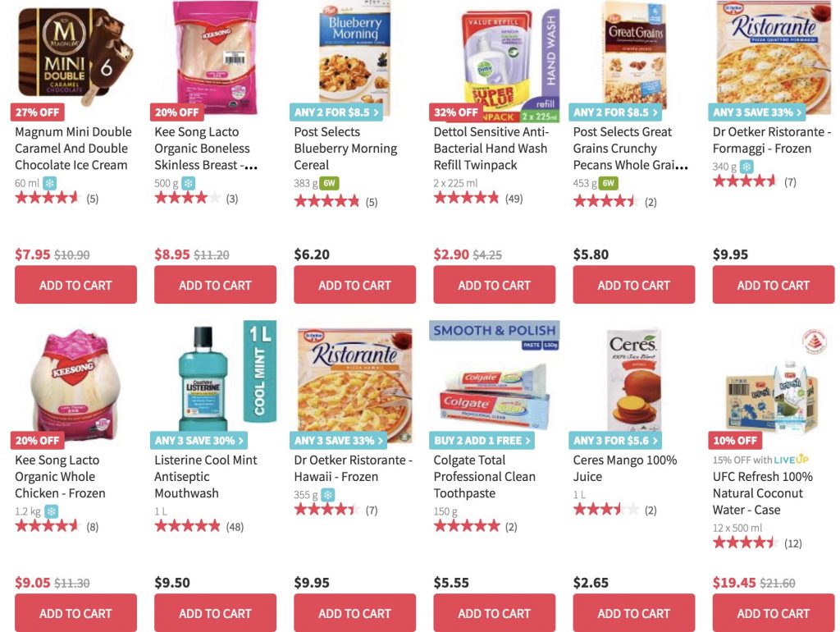This screenshot has width=840, height=632.
Task: Open the ANY 3 FOR $5.6 Ceres promo
Action: point(615,441)
